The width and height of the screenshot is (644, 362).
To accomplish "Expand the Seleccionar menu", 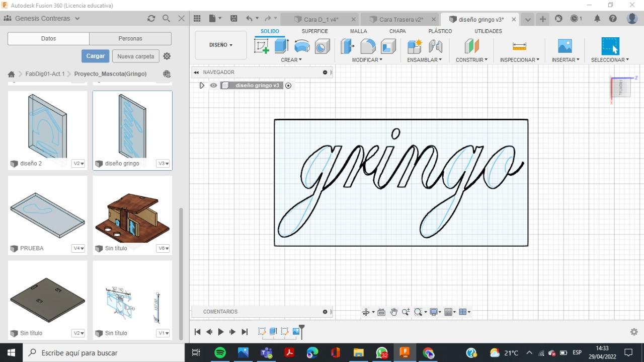I will (610, 60).
